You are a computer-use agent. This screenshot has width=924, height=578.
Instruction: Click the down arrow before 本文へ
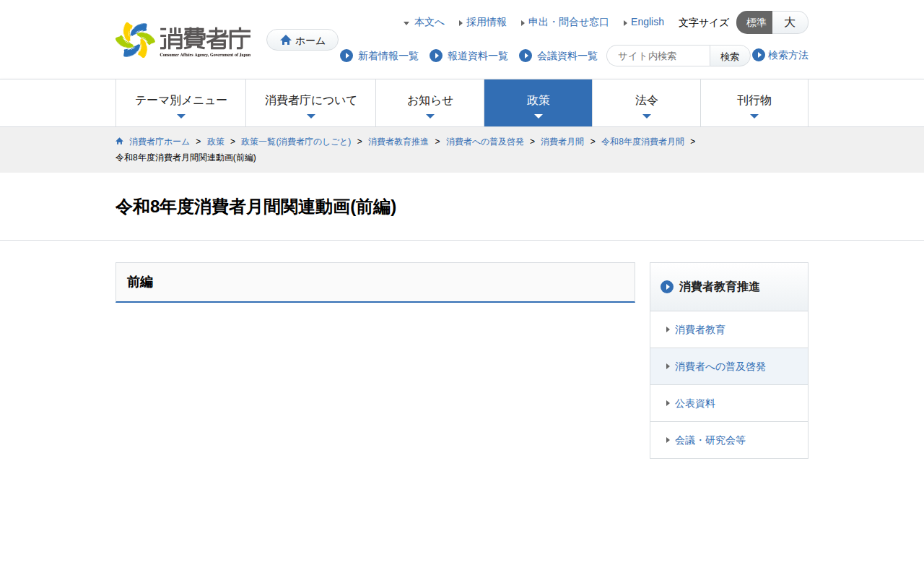click(406, 23)
